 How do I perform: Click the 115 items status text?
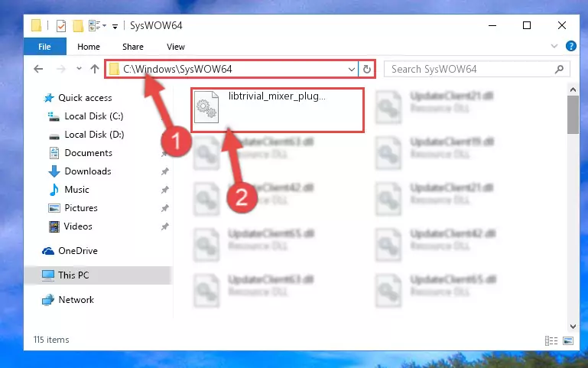coord(51,340)
